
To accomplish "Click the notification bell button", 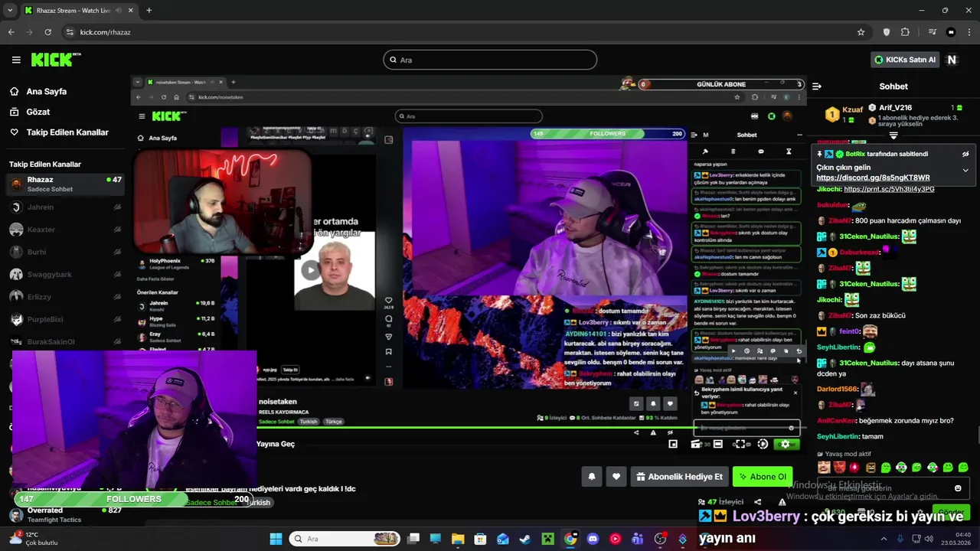I will (x=592, y=477).
